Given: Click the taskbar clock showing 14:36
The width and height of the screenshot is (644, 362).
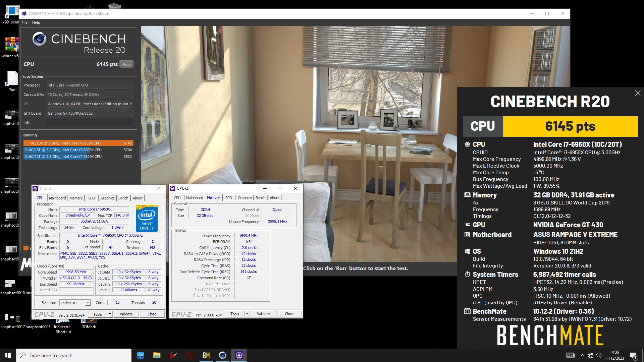Looking at the screenshot, I should (614, 355).
